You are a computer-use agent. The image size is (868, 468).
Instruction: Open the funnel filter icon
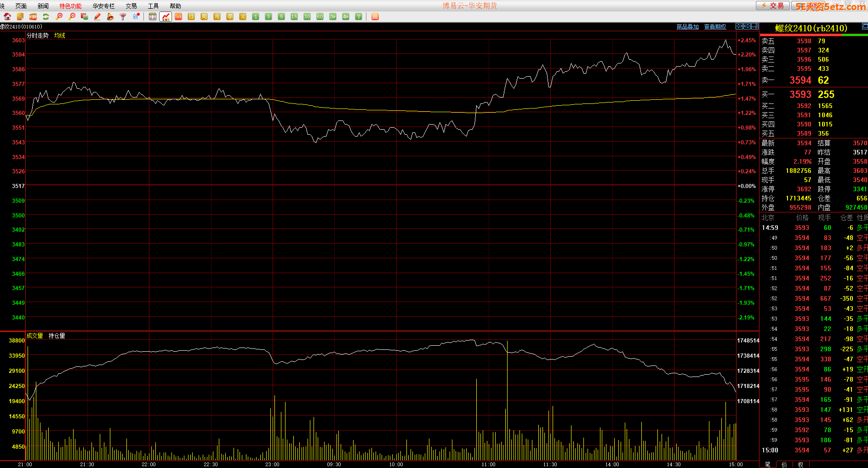tap(123, 17)
